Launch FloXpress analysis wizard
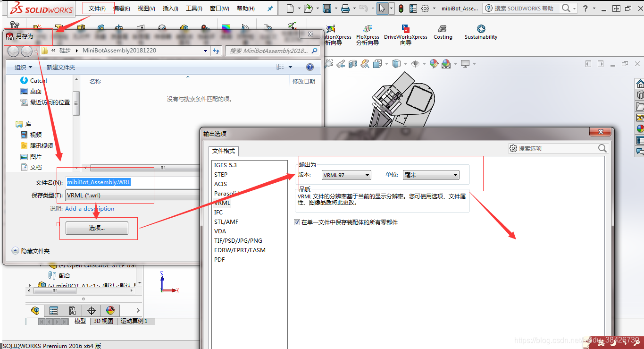644x349 pixels. (368, 35)
